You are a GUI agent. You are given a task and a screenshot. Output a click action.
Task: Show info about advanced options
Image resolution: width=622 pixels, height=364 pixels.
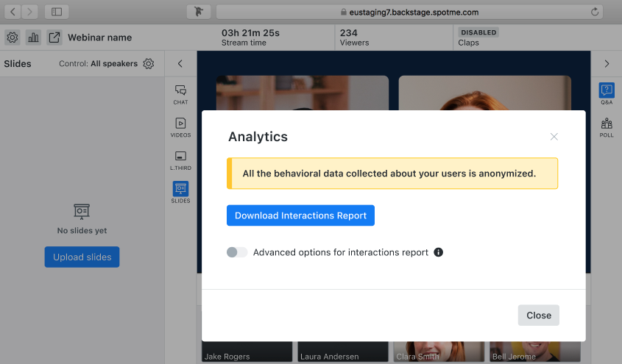[438, 252]
